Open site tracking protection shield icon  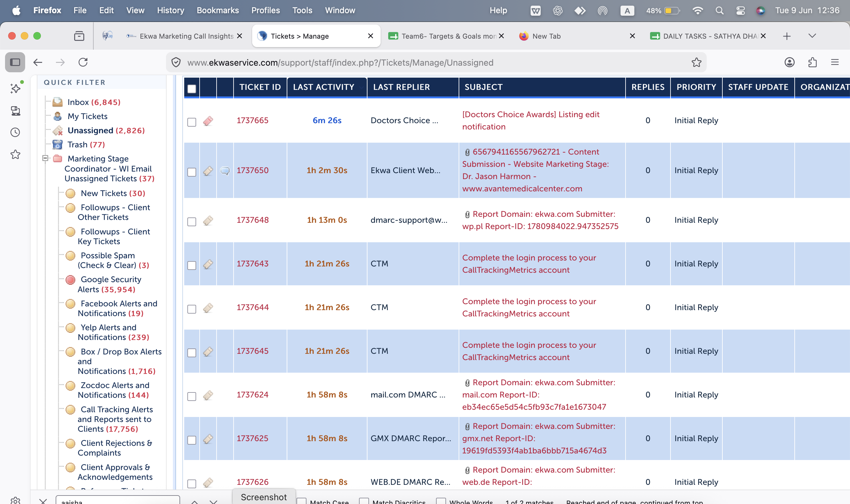176,62
